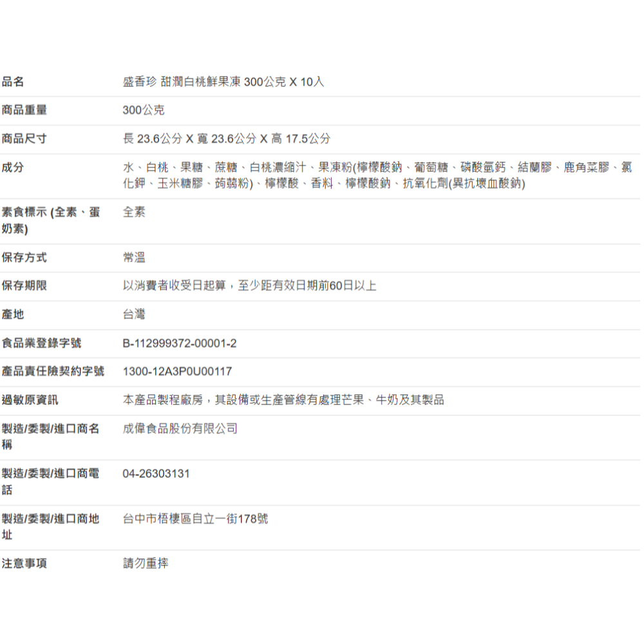The image size is (644, 644).
Task: Click ingredients line starting with 化鉀、玉米糖膠
Action: pos(324,183)
